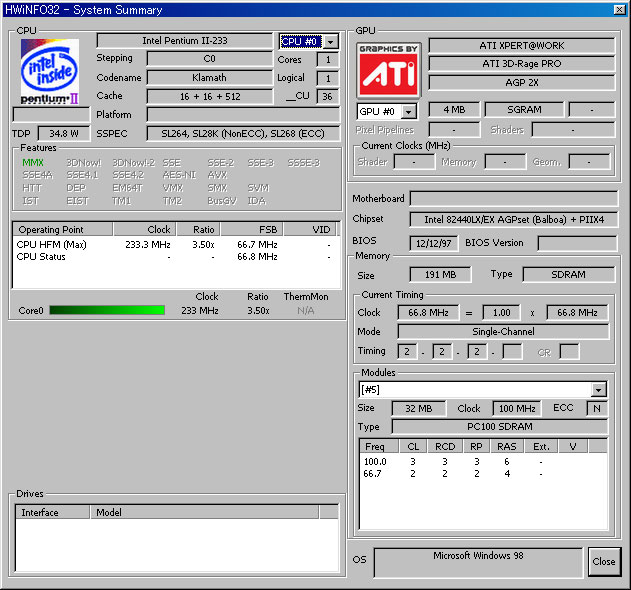Click the Core0 green load bar
Image resolution: width=631 pixels, height=590 pixels.
[x=107, y=310]
